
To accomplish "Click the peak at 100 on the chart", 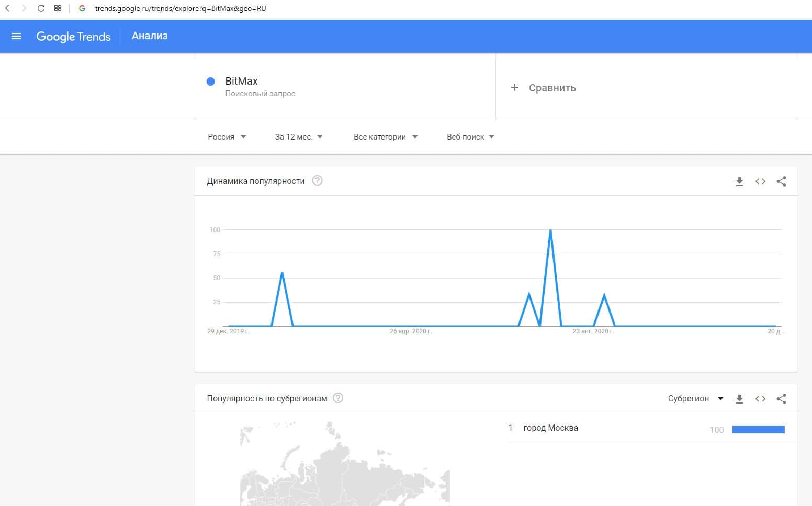I will coord(550,231).
